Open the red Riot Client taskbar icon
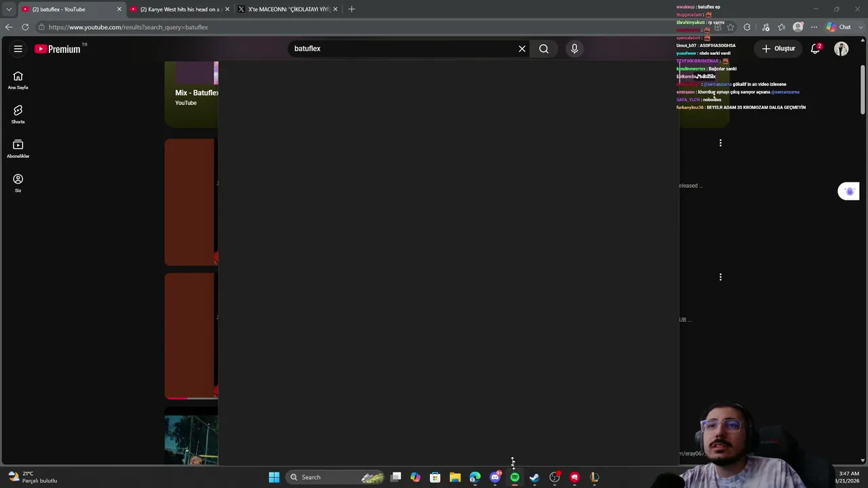 (x=574, y=477)
